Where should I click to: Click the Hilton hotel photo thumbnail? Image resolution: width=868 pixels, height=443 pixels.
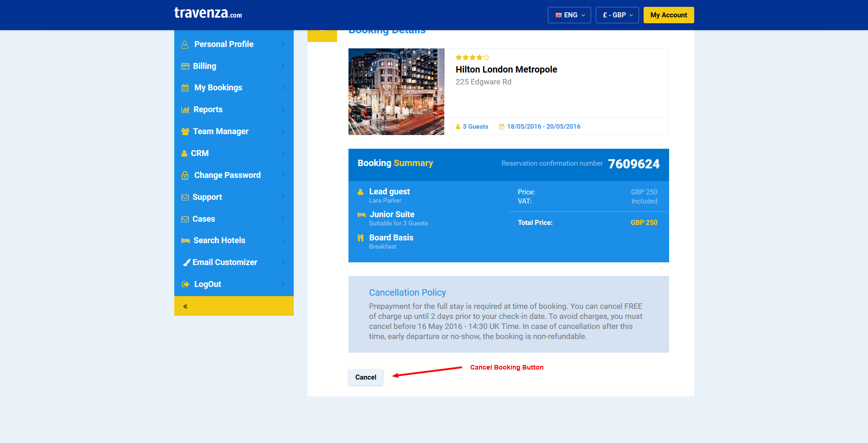pyautogui.click(x=396, y=92)
